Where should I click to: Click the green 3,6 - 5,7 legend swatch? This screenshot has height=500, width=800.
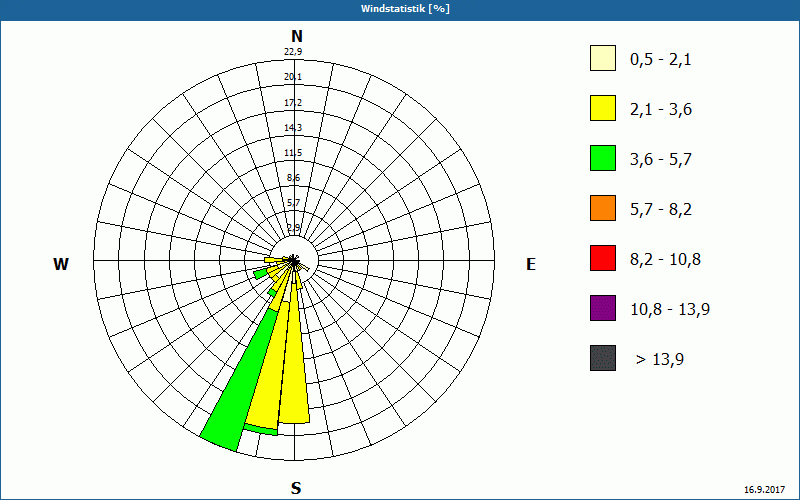(x=603, y=158)
